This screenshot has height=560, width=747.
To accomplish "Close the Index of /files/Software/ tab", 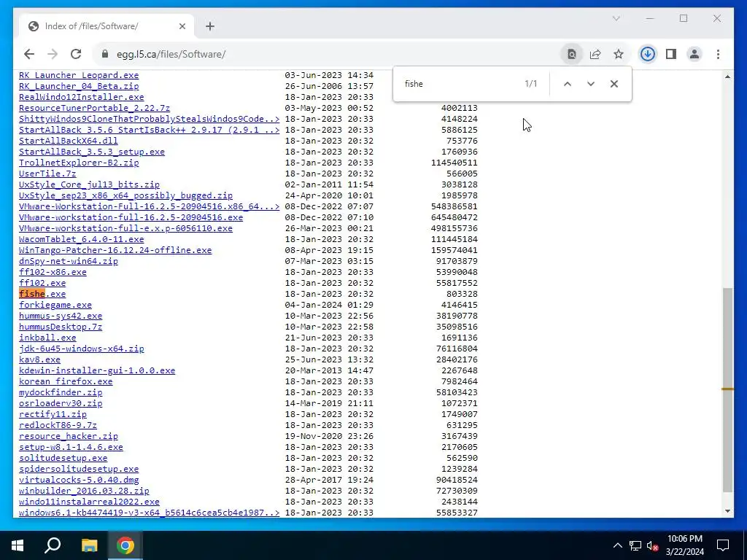I will point(182,26).
